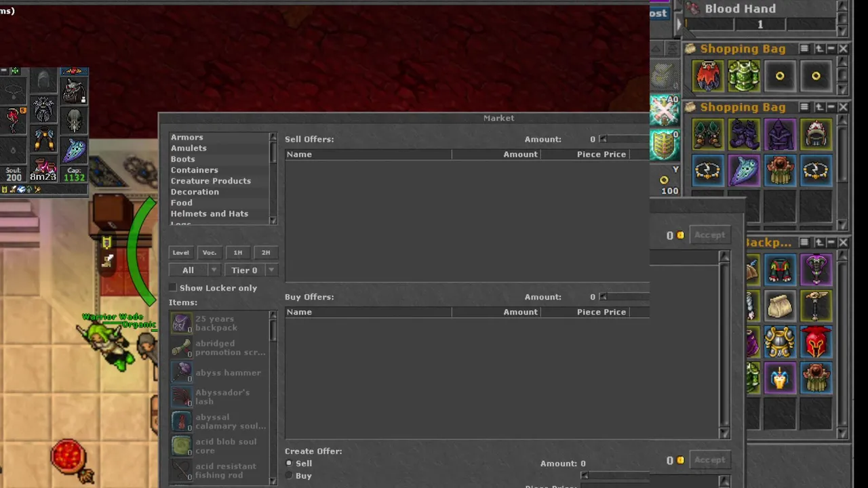The width and height of the screenshot is (868, 488).
Task: Open second Shopping Bag options menu icon
Action: point(804,107)
